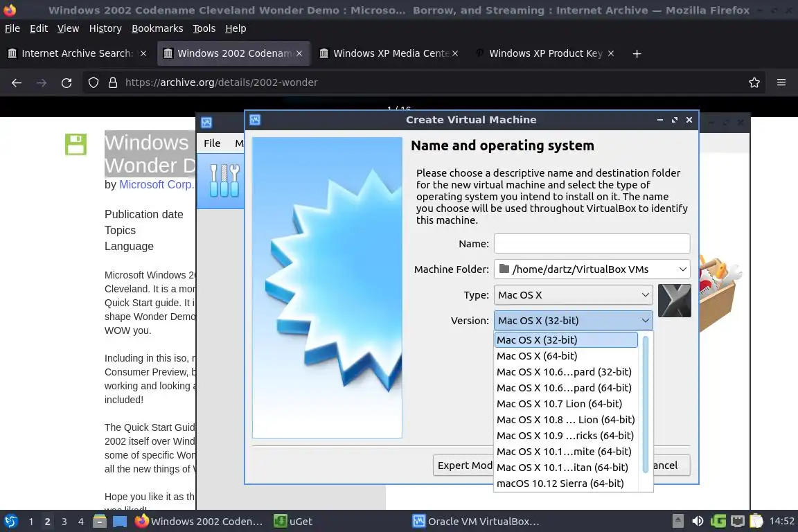
Task: Activate Oracle VM VirtualBox taskbar entry
Action: (476, 522)
